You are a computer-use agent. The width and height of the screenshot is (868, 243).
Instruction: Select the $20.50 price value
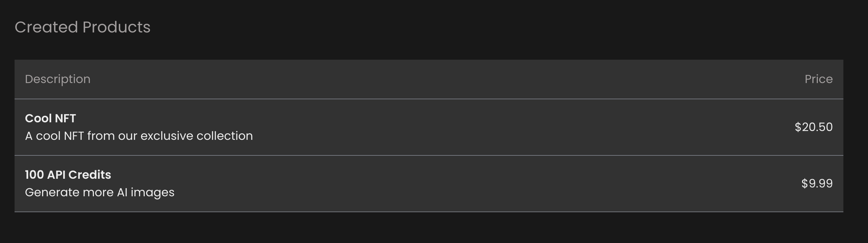point(813,127)
